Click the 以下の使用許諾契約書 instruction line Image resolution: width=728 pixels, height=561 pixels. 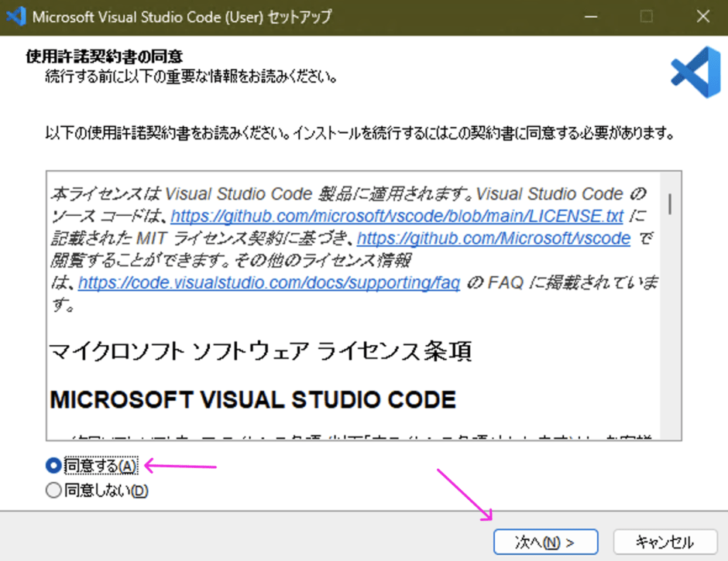click(360, 133)
